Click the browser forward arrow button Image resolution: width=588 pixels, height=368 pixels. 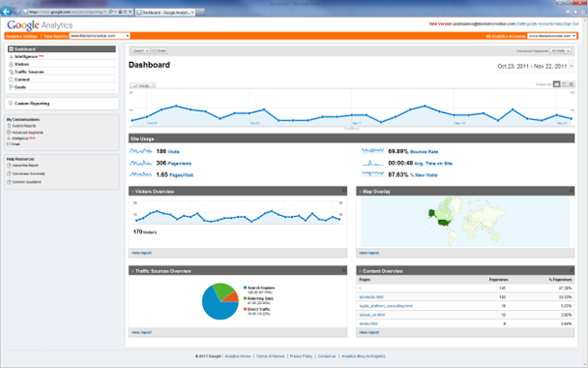pyautogui.click(x=17, y=12)
